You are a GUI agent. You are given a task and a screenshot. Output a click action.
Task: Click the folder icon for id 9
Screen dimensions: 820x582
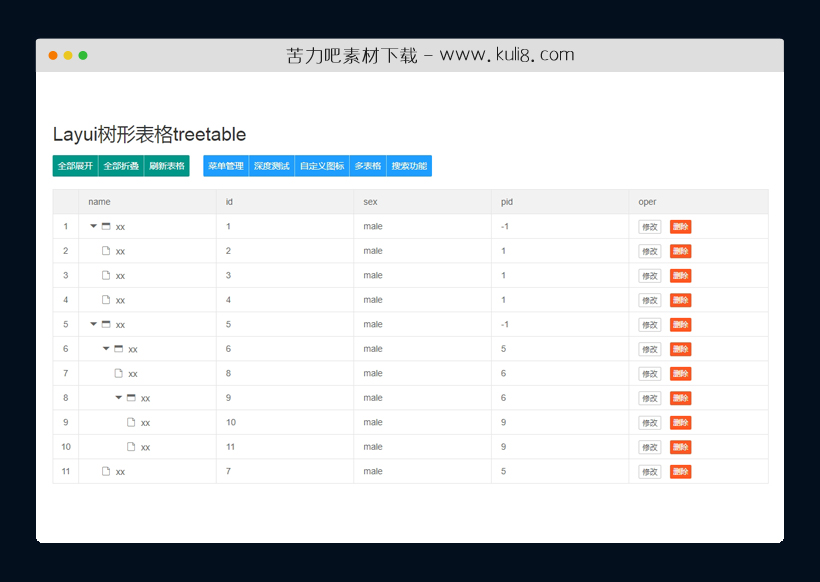point(131,398)
